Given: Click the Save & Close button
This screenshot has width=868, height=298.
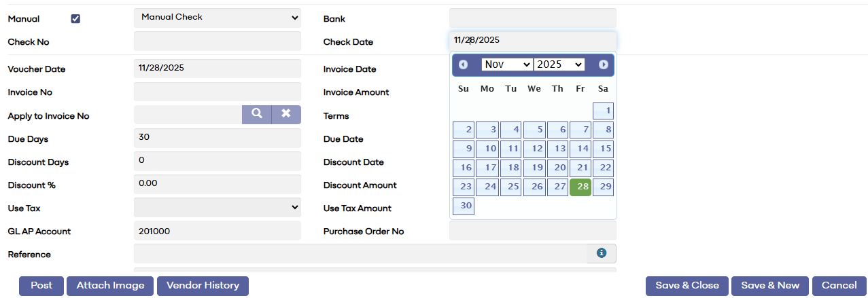Looking at the screenshot, I should pyautogui.click(x=687, y=286).
